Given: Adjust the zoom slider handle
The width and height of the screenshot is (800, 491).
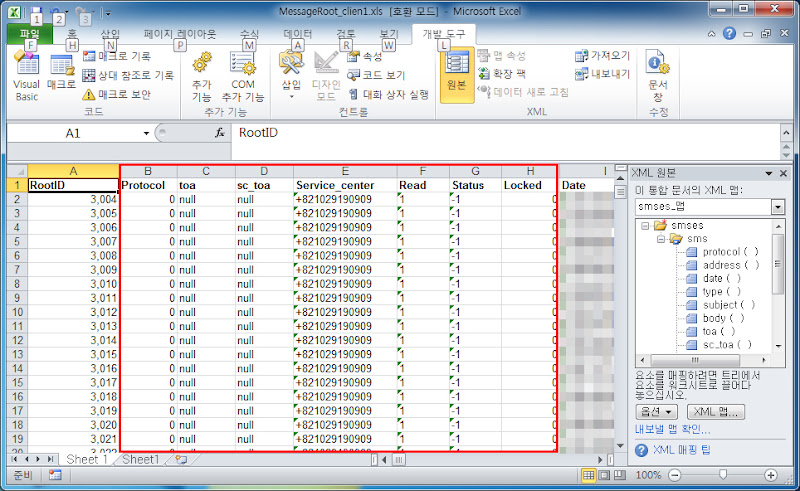Looking at the screenshot, I should point(722,475).
